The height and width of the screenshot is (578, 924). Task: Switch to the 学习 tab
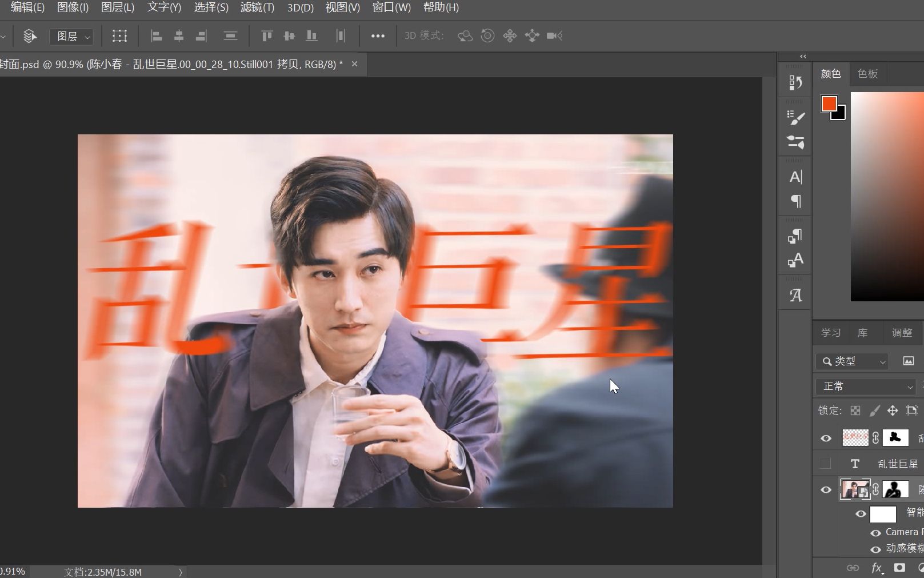[831, 333]
